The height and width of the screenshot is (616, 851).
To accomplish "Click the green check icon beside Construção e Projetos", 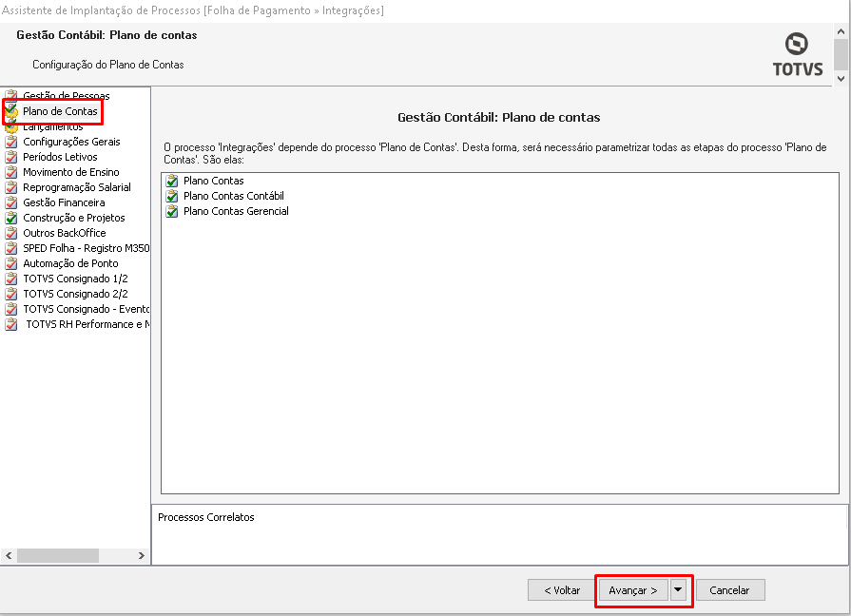I will point(10,218).
